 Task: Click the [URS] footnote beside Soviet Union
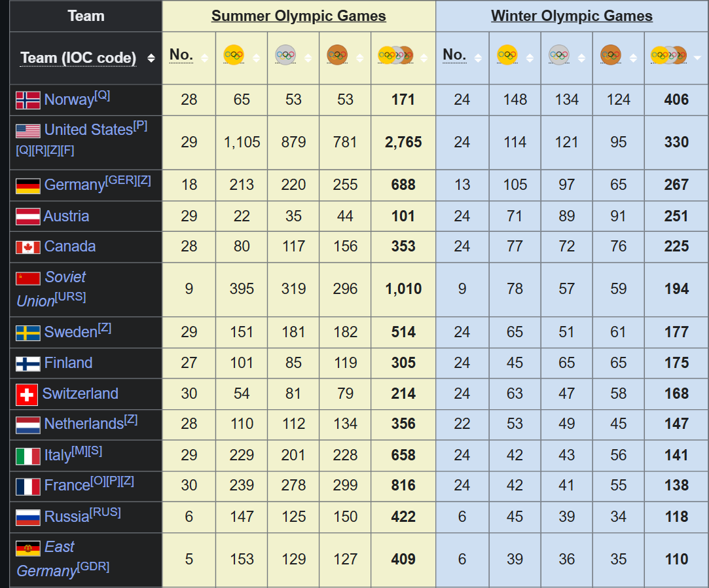(x=70, y=297)
